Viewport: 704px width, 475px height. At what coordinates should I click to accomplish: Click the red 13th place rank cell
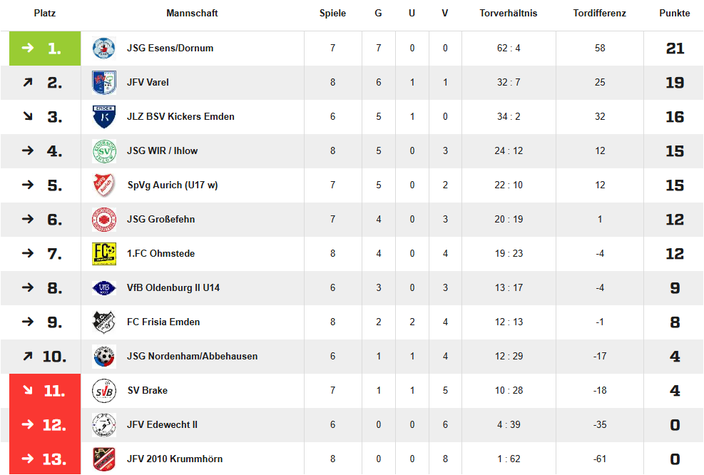[x=45, y=459]
